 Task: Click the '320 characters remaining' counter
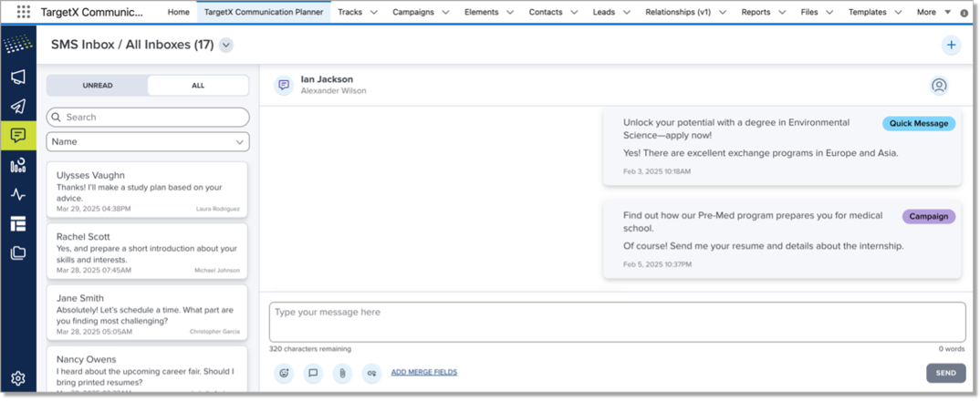310,349
